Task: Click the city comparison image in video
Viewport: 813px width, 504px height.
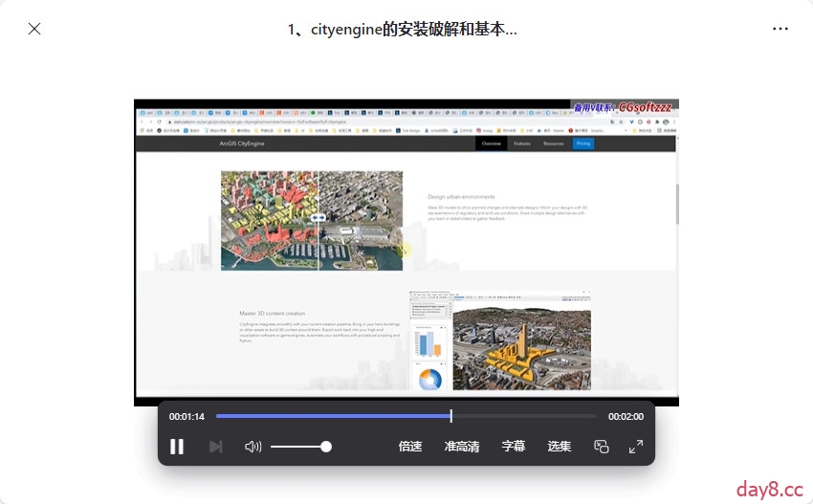Action: click(x=312, y=220)
